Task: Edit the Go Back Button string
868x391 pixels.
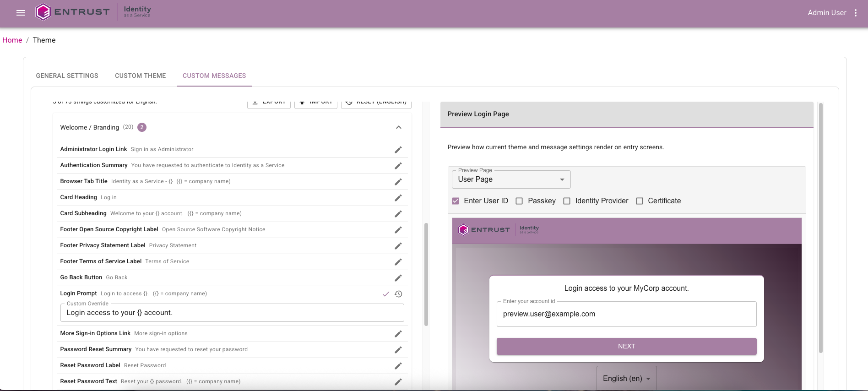Action: [398, 278]
